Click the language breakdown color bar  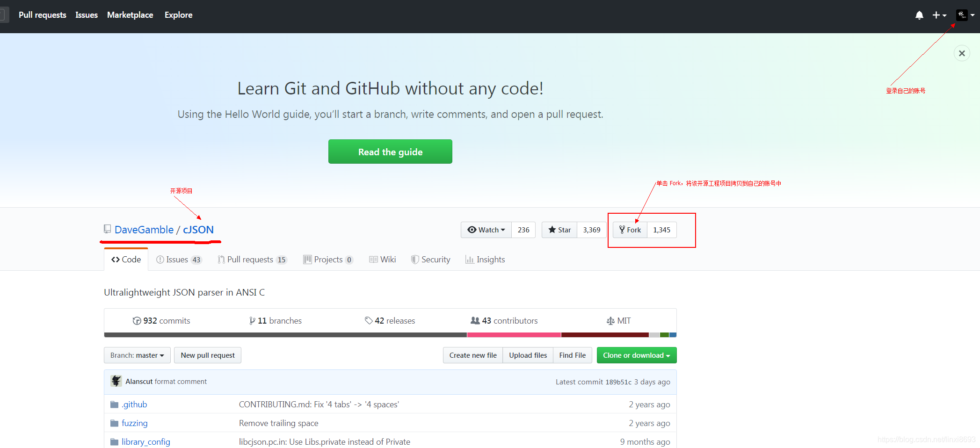pos(390,335)
